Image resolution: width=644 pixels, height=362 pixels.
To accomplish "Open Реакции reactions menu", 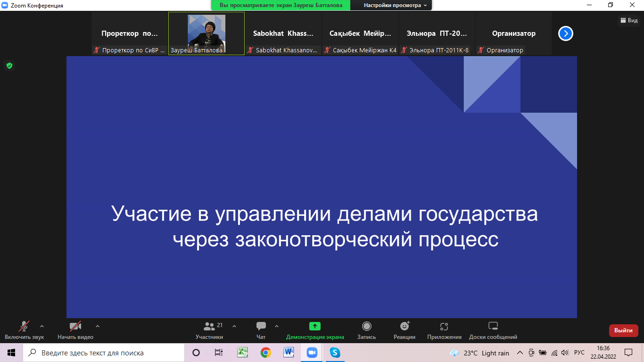I will point(405,330).
